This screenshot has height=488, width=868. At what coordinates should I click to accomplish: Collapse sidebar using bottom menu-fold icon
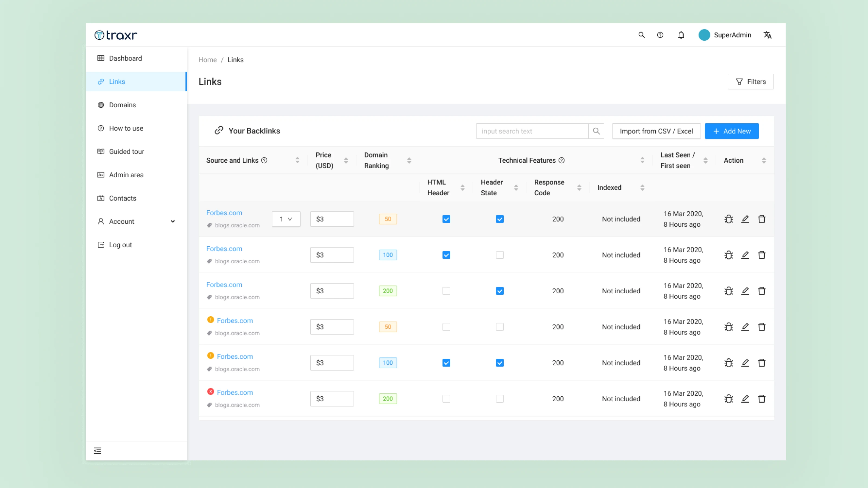(x=97, y=451)
